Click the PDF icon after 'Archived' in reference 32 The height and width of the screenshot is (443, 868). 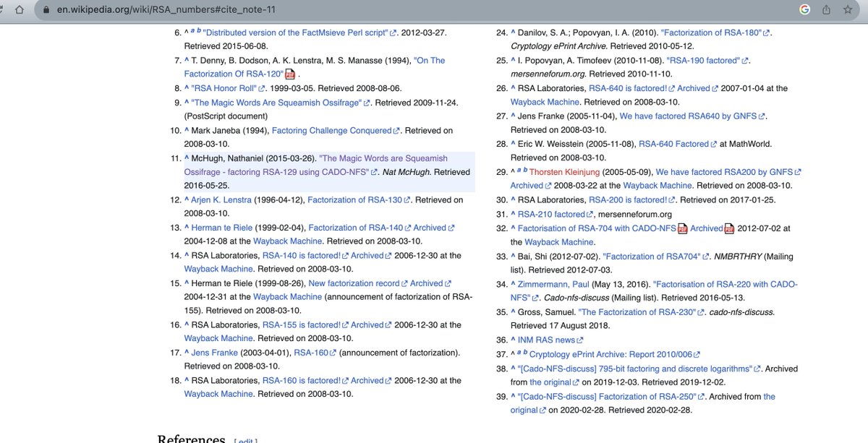(x=729, y=228)
